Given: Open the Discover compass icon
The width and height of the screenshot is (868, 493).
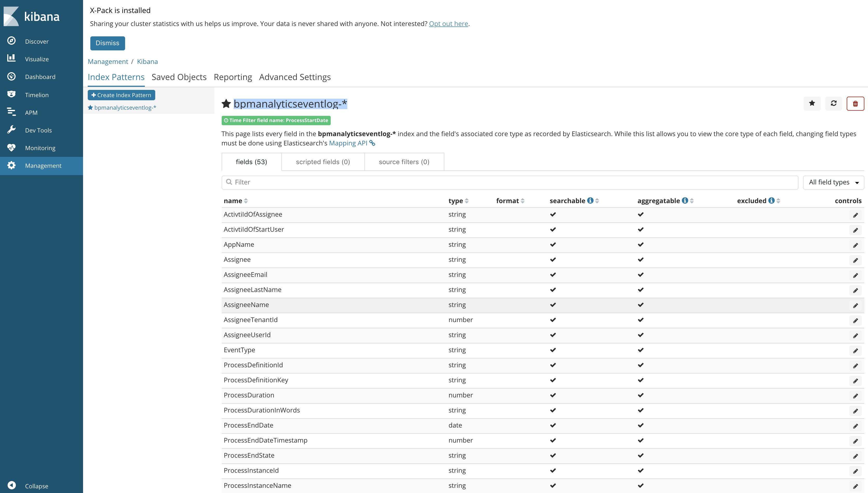Looking at the screenshot, I should tap(11, 41).
